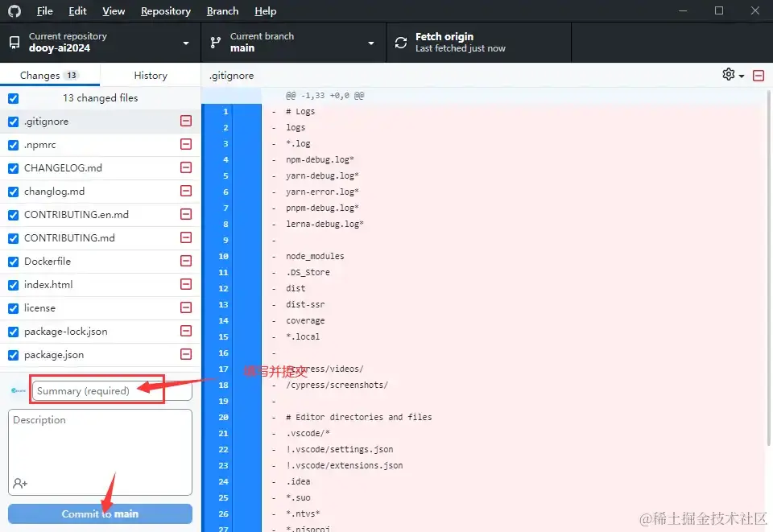Image resolution: width=773 pixels, height=532 pixels.
Task: Expand the Current branch dropdown arrow
Action: [370, 43]
